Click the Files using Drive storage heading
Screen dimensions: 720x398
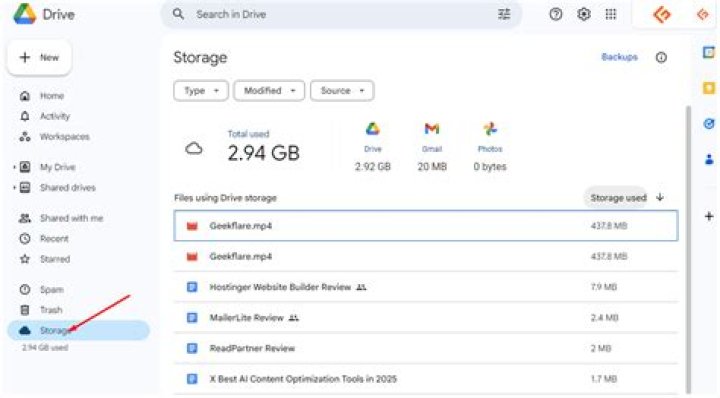225,198
